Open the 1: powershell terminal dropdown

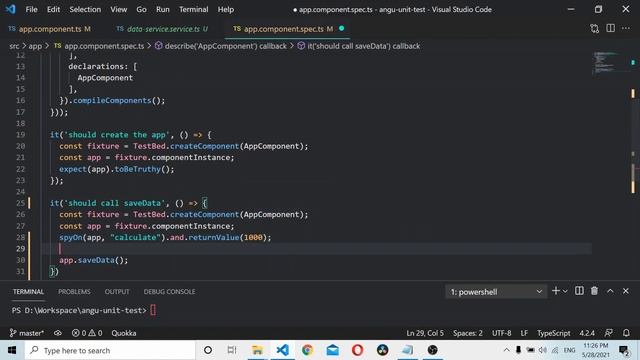point(496,291)
